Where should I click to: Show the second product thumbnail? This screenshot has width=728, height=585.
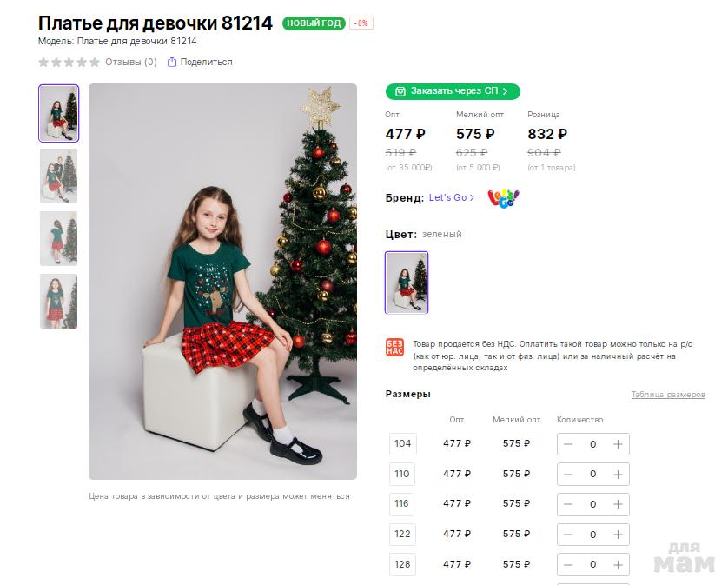point(58,176)
